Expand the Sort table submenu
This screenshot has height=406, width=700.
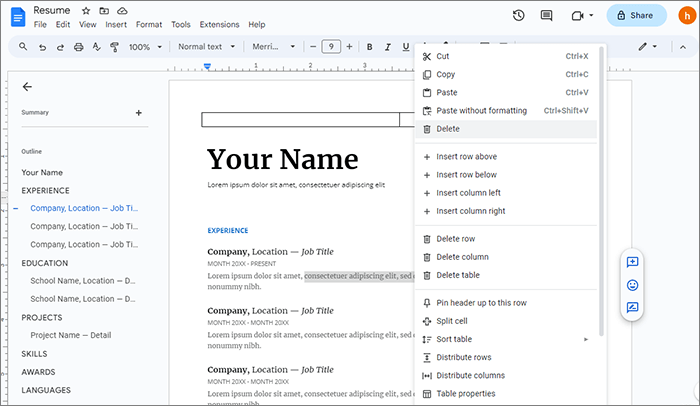[x=586, y=339]
